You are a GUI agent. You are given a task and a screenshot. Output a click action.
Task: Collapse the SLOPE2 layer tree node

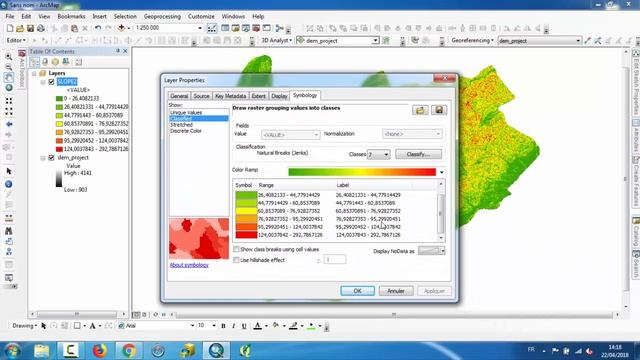click(x=43, y=82)
